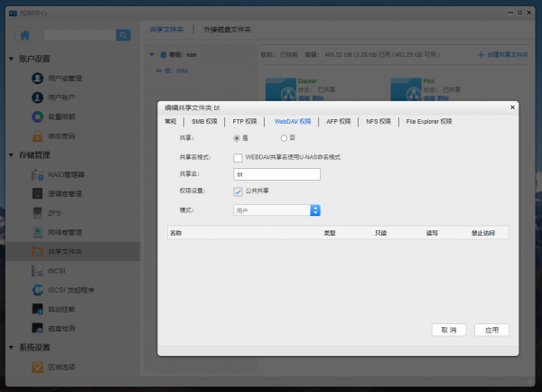Switch to the AFP 权限 tab
Screen dimensions: 542x392
pos(339,122)
